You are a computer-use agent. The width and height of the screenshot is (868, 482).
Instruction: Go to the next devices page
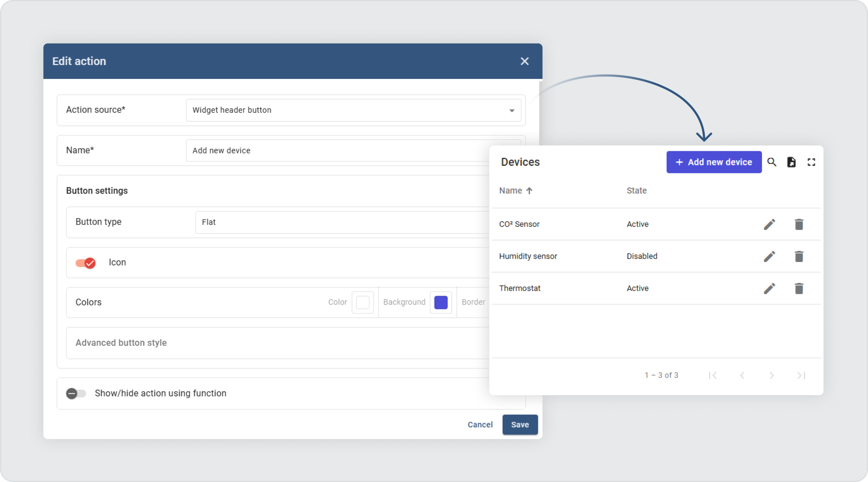tap(772, 375)
